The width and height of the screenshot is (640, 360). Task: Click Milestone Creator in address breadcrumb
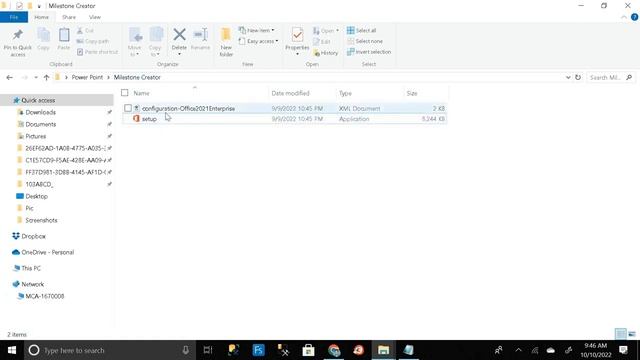tap(137, 77)
